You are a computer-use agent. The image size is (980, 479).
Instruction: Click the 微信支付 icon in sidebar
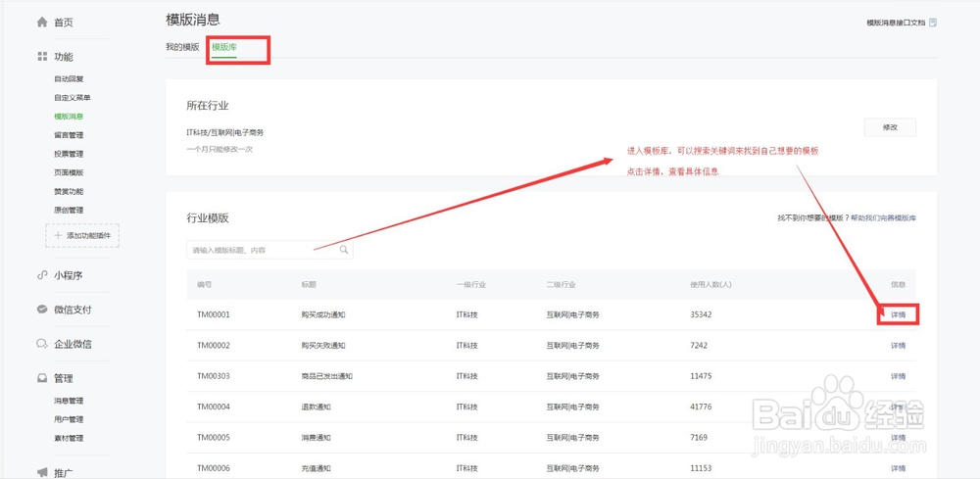pyautogui.click(x=42, y=310)
